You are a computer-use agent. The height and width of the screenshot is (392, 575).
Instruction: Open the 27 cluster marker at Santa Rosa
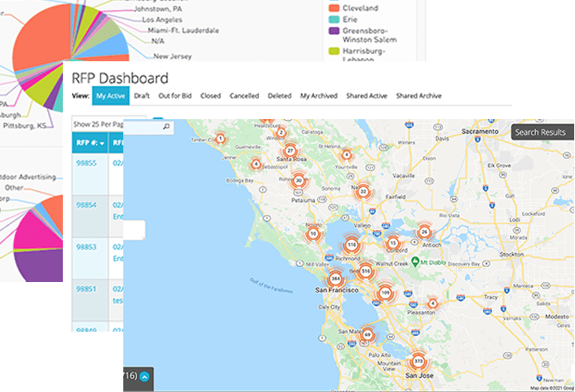pyautogui.click(x=290, y=151)
